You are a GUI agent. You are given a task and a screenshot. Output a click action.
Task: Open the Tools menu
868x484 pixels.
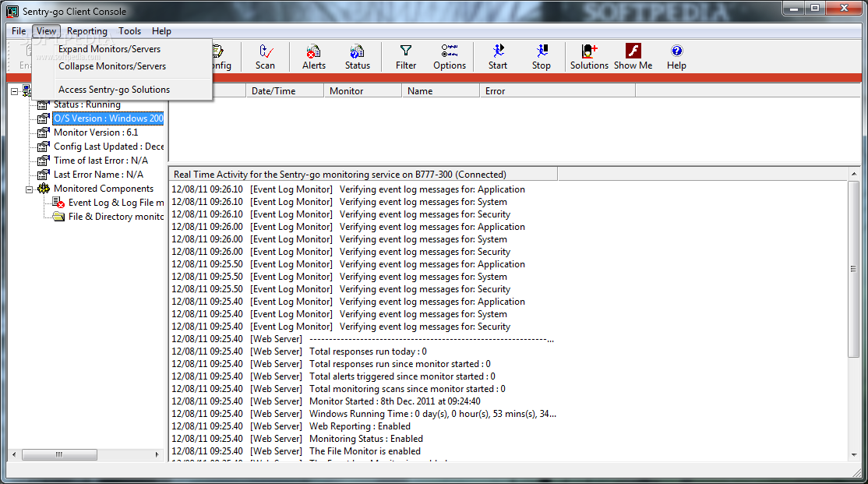pyautogui.click(x=129, y=31)
